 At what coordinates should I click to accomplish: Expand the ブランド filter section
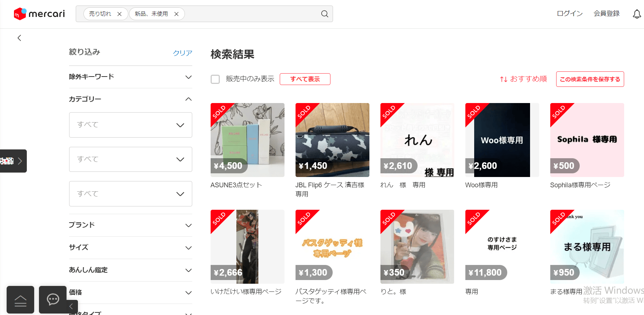(x=130, y=225)
